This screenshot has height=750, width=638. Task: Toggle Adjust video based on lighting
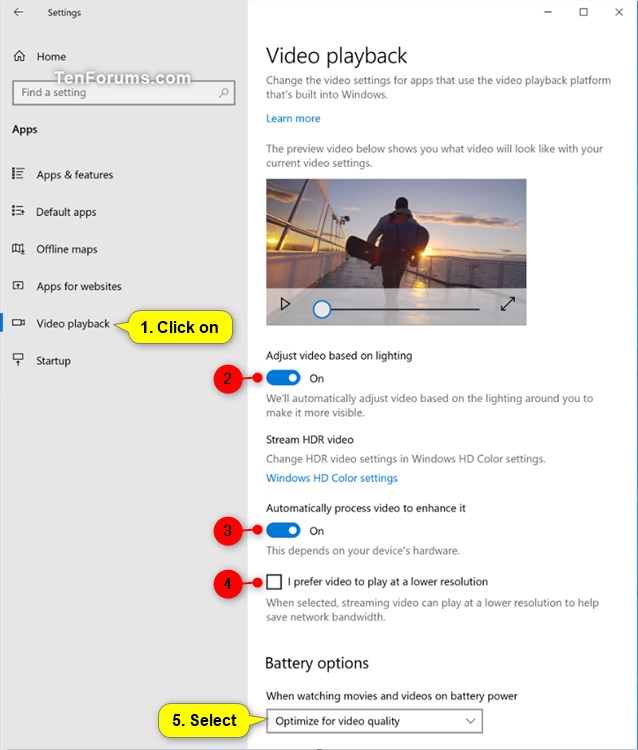[283, 378]
